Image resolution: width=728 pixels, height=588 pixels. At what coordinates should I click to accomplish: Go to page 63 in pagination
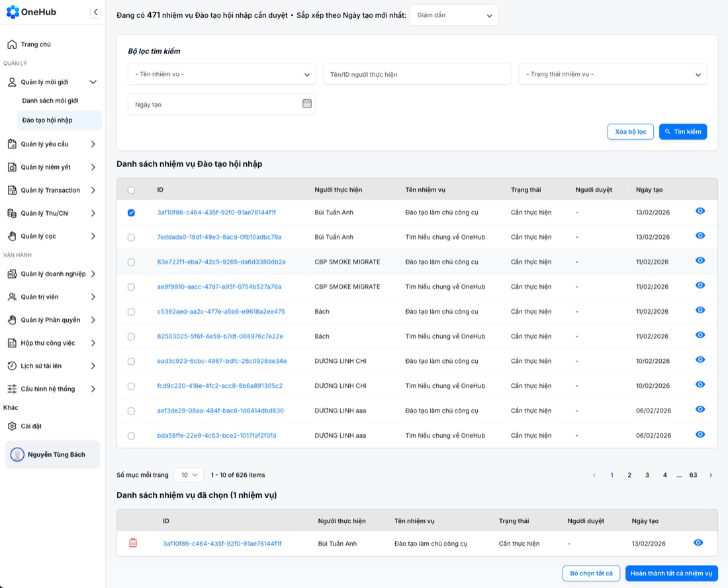point(693,475)
